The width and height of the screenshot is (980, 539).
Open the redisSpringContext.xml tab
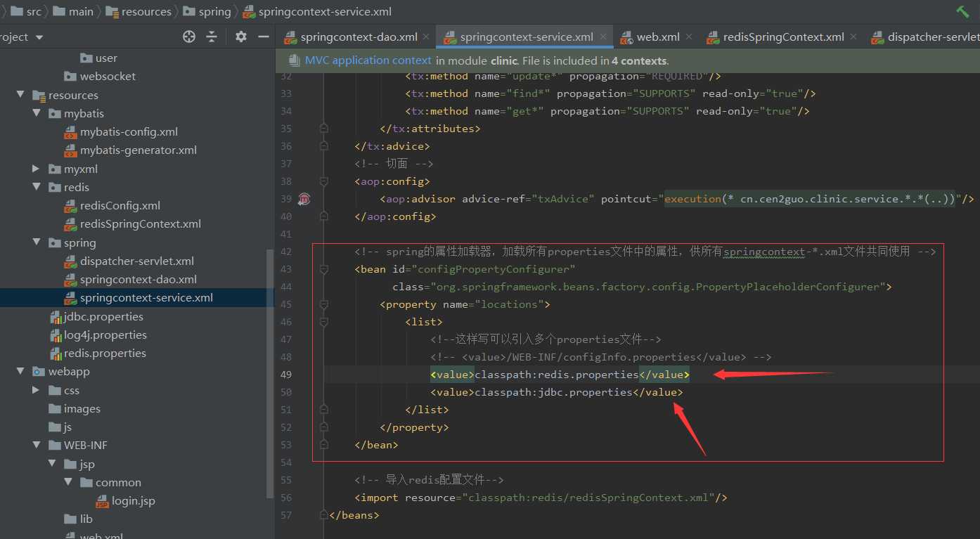[x=784, y=37]
